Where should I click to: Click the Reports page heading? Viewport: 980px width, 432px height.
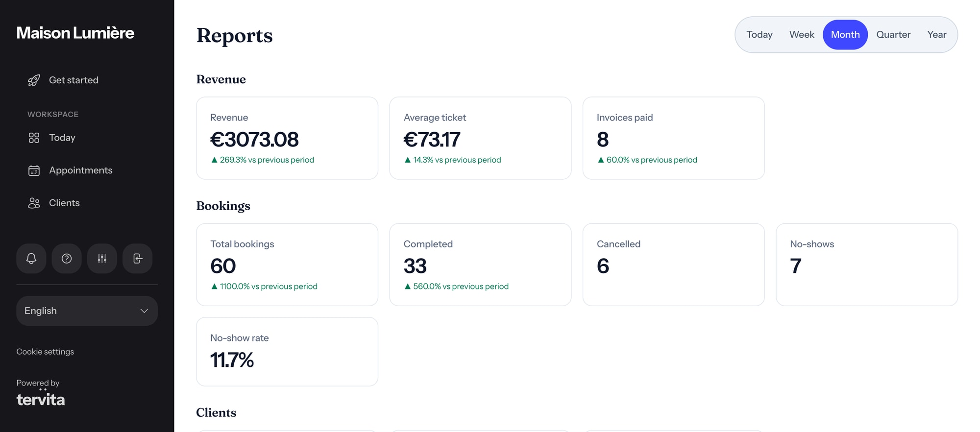[234, 35]
